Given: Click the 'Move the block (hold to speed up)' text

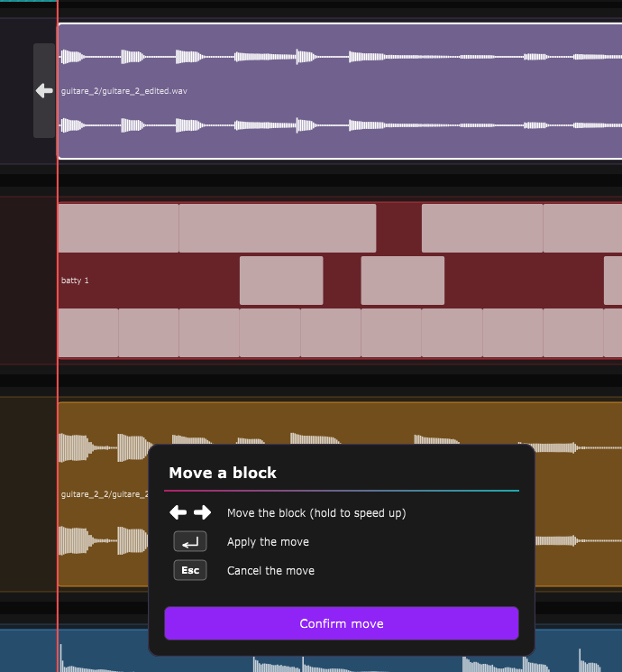Looking at the screenshot, I should point(316,513).
